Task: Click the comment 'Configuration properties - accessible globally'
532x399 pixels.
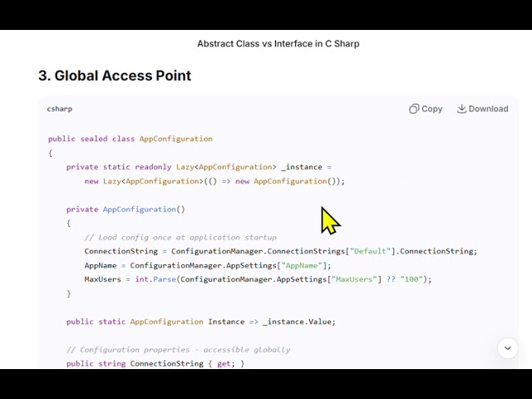Action: pyautogui.click(x=179, y=350)
